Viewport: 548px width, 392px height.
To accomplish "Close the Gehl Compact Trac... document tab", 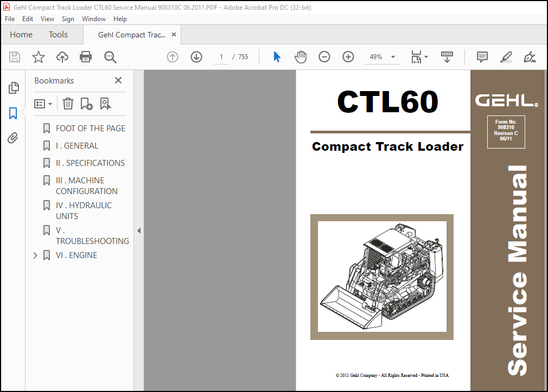I will coord(174,35).
